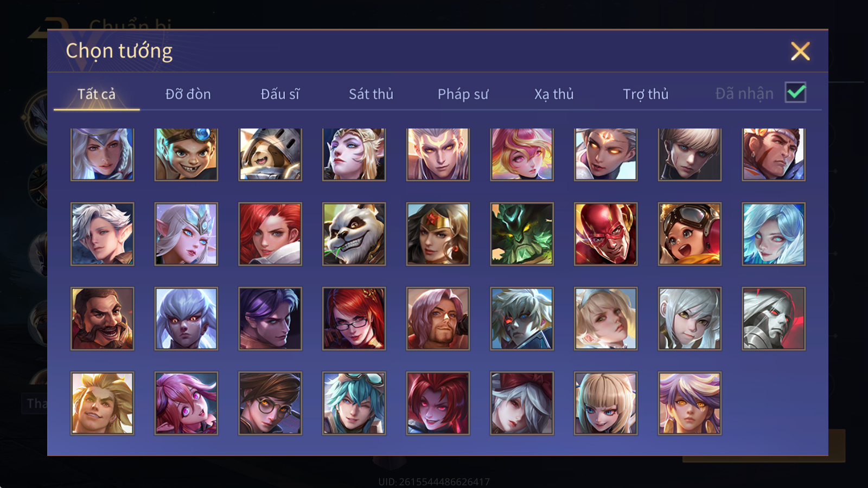868x488 pixels.
Task: Choose the Flash hero in red mask
Action: click(x=606, y=234)
